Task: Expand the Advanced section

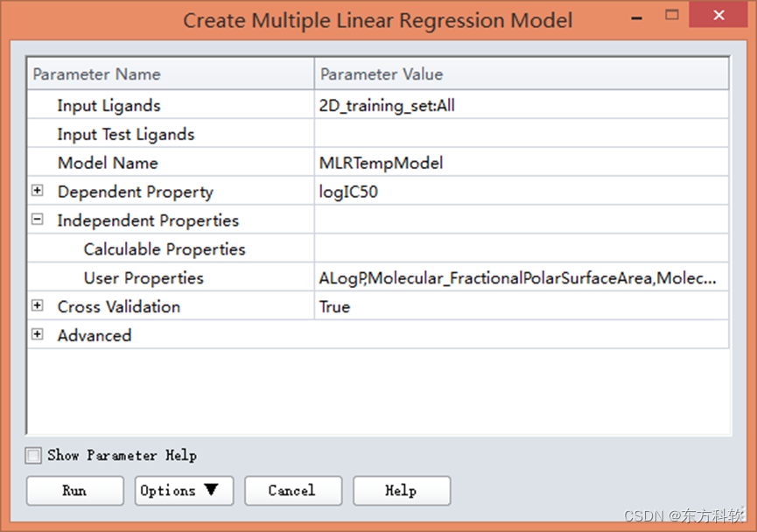Action: click(x=37, y=334)
